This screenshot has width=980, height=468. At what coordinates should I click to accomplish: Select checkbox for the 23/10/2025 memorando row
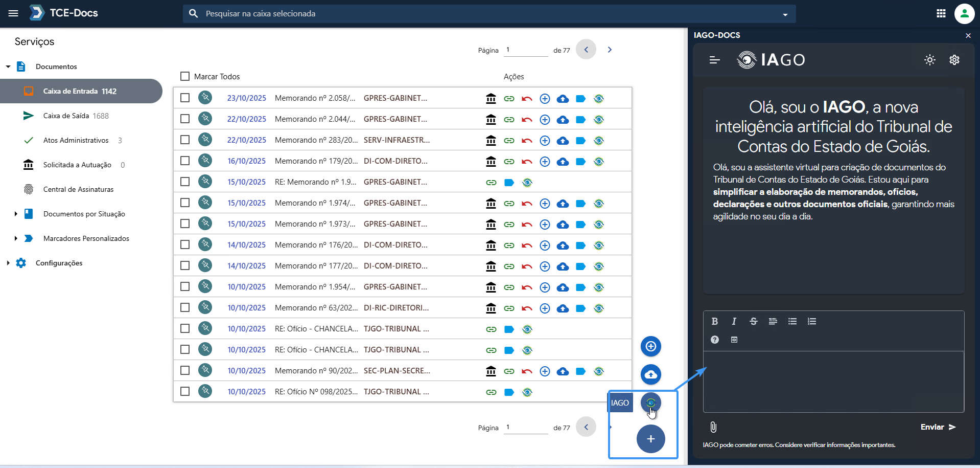pos(185,98)
